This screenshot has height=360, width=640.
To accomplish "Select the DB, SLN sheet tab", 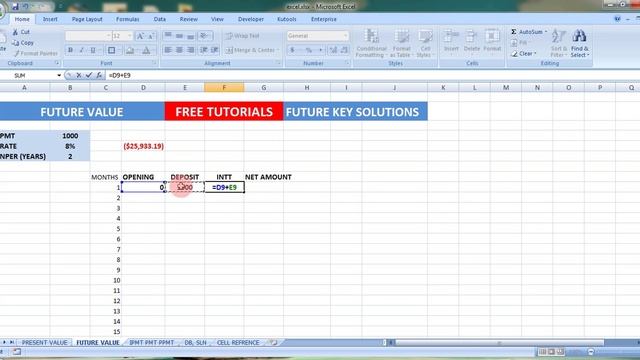I will coord(195,342).
